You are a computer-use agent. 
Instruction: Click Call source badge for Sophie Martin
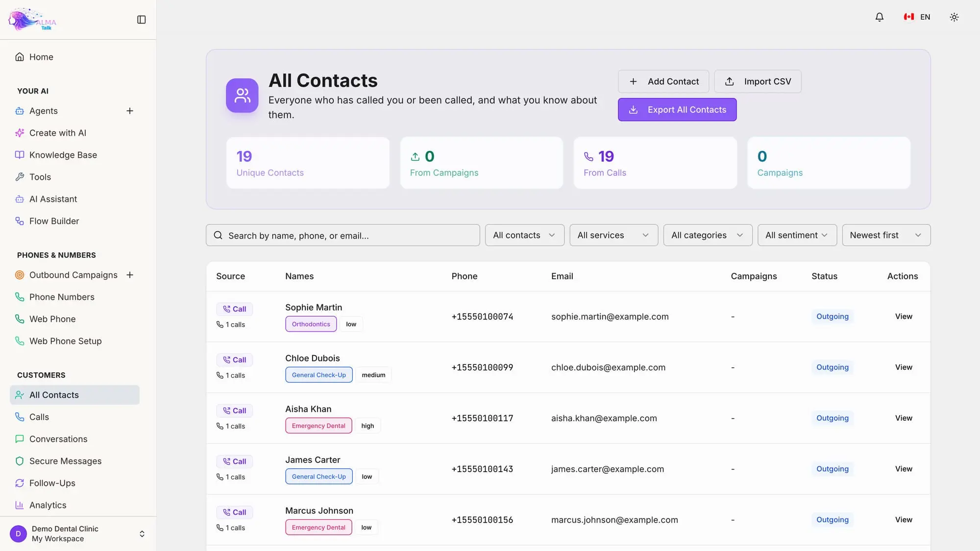click(234, 309)
